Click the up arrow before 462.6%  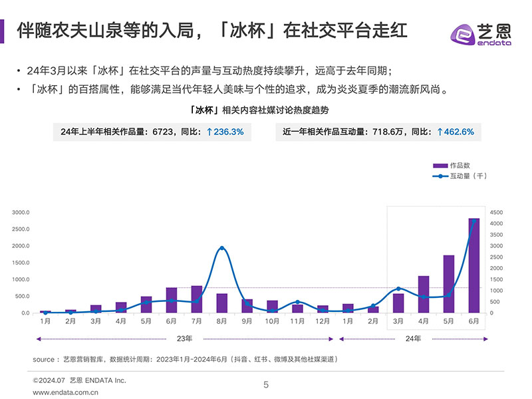[x=440, y=132]
